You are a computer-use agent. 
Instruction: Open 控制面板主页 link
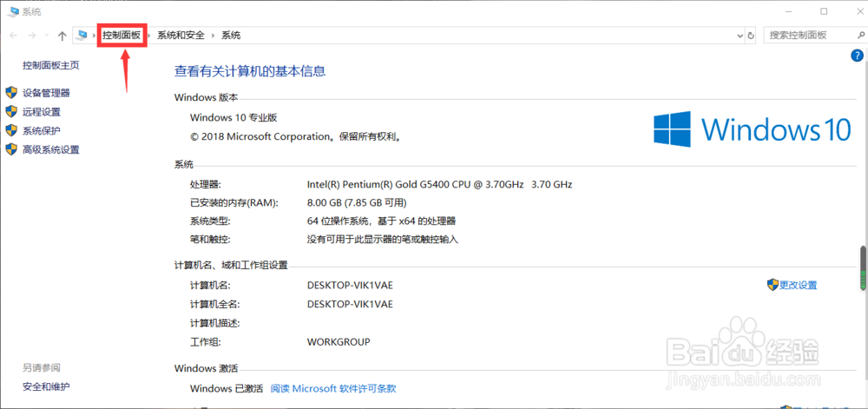(51, 65)
